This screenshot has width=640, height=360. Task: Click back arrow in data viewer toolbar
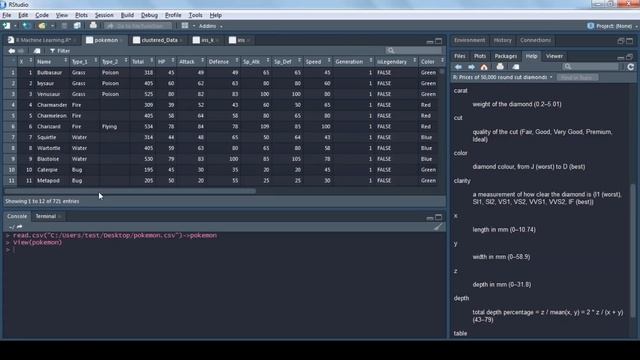click(11, 51)
